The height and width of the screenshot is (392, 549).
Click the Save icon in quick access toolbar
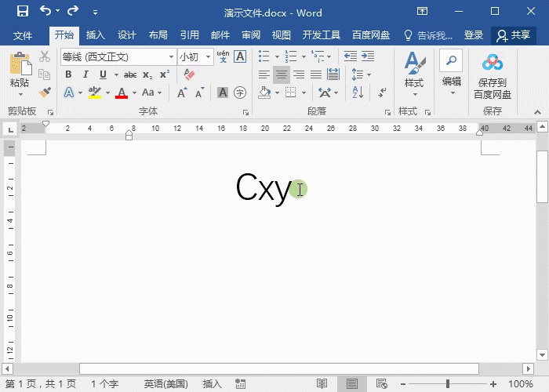point(23,12)
